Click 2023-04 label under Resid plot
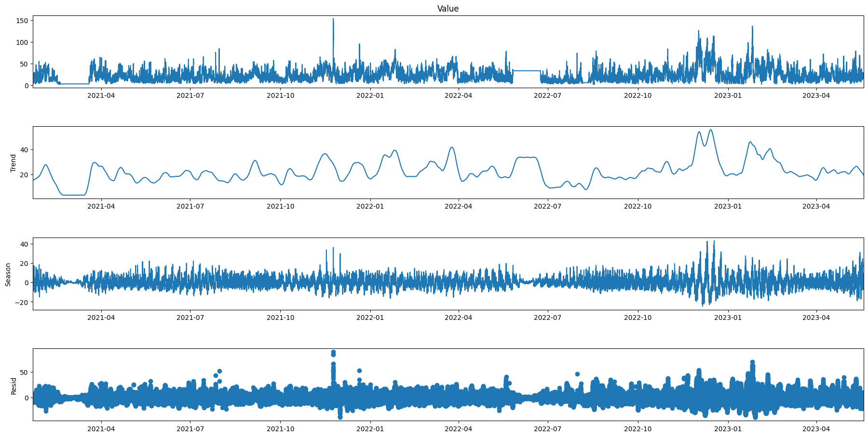The height and width of the screenshot is (437, 868). pos(816,428)
